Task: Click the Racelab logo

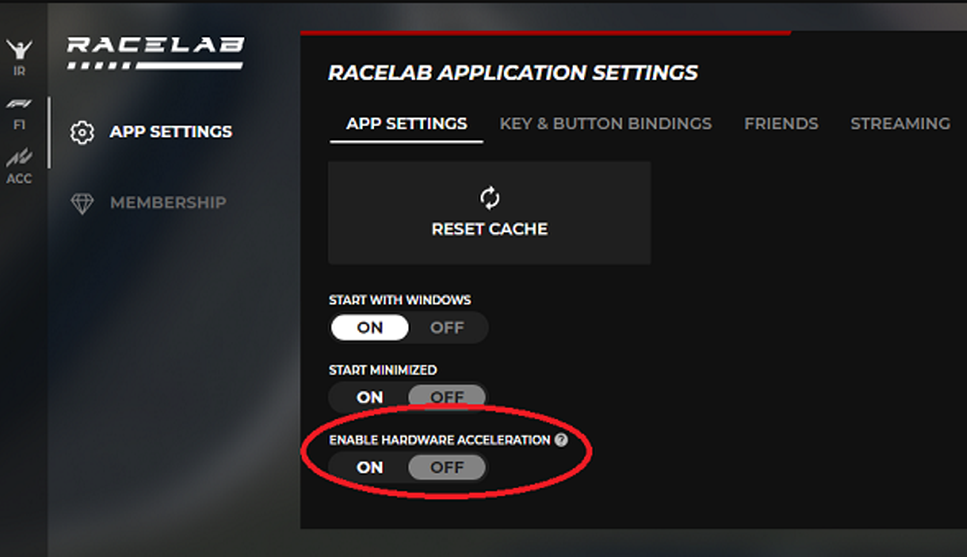Action: tap(155, 52)
